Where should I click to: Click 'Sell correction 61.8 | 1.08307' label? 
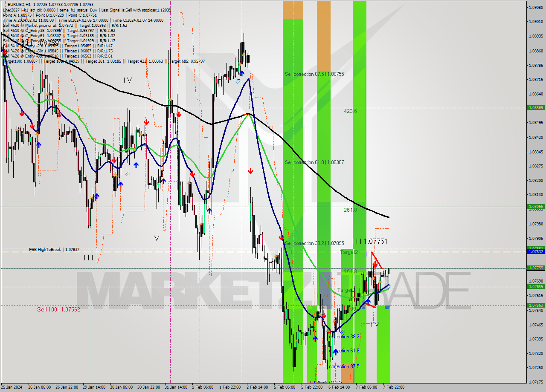(314, 162)
